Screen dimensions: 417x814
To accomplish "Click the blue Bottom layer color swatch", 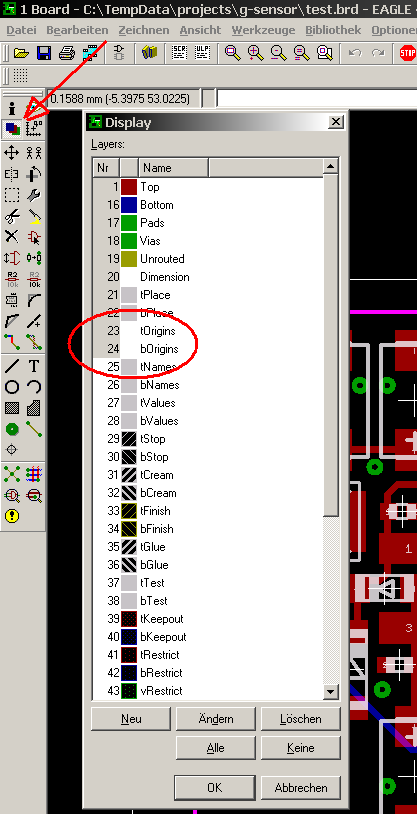I will pyautogui.click(x=129, y=205).
